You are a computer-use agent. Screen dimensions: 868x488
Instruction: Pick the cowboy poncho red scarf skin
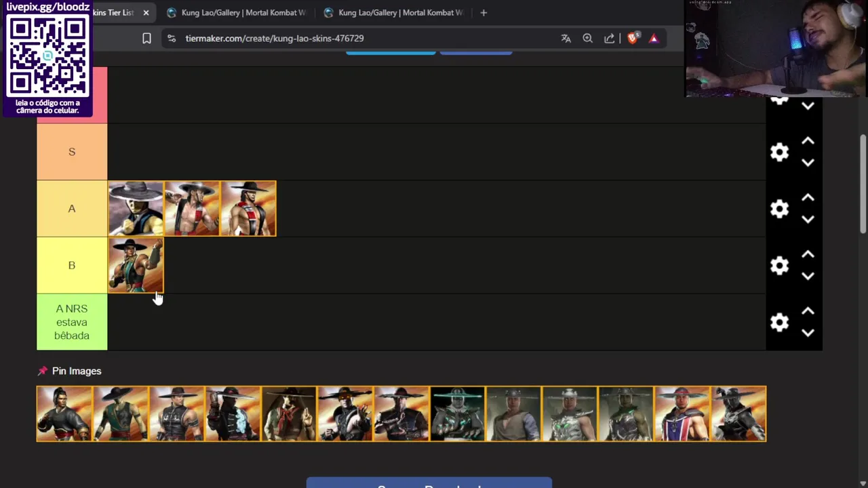point(290,414)
